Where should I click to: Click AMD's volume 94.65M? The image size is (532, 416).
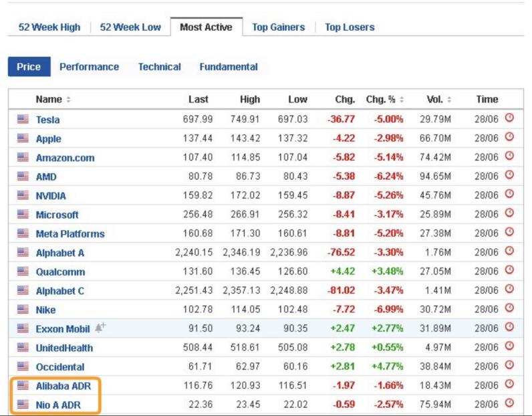coord(435,177)
